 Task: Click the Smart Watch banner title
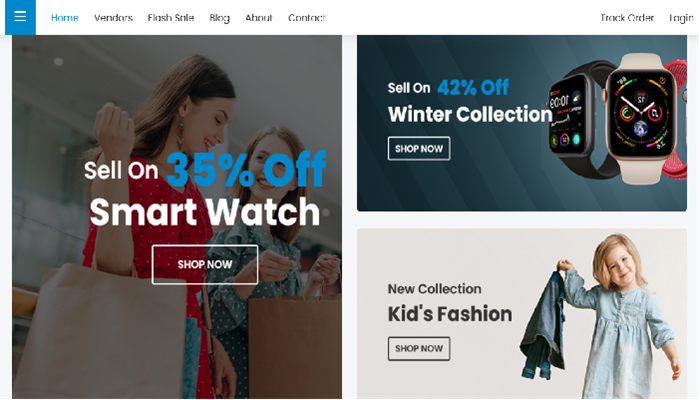pos(205,212)
